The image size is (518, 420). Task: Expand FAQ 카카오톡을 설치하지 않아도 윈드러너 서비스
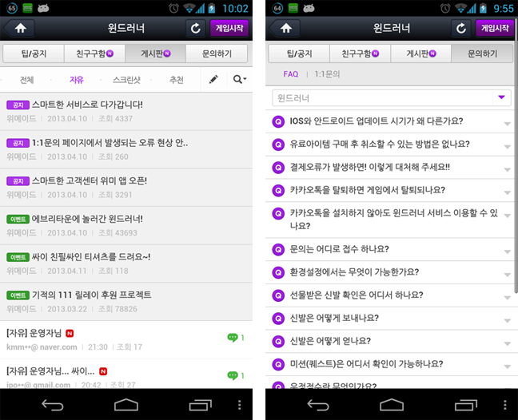click(x=390, y=220)
